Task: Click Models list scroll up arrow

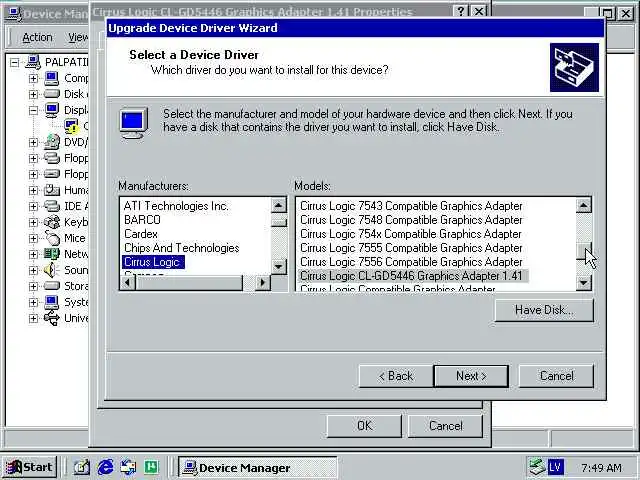Action: [584, 205]
